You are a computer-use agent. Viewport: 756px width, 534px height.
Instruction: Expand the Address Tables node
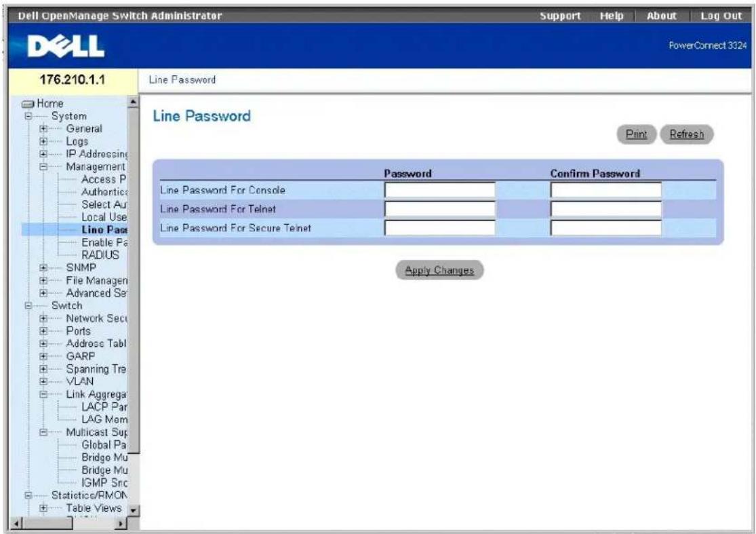(x=43, y=343)
